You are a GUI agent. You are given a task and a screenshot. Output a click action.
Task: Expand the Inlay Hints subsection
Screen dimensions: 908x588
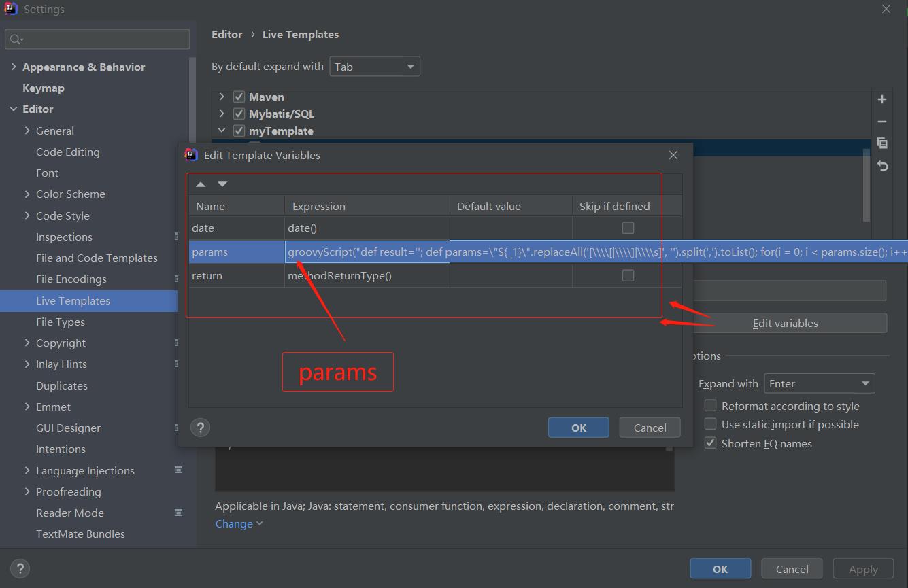(27, 364)
